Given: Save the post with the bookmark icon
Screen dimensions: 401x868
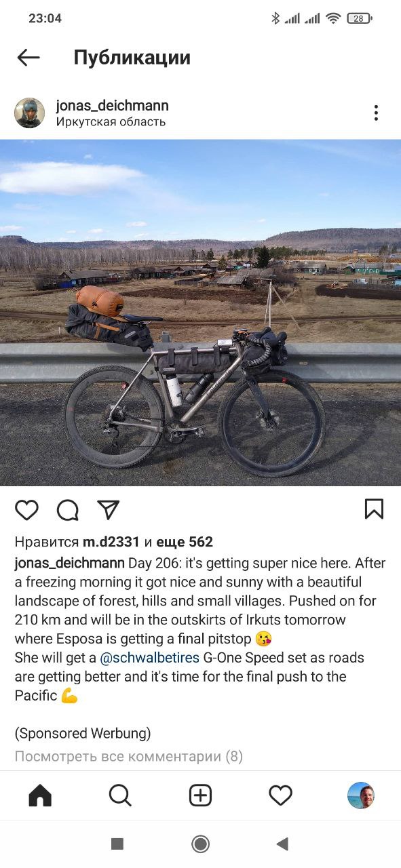Looking at the screenshot, I should click(374, 509).
